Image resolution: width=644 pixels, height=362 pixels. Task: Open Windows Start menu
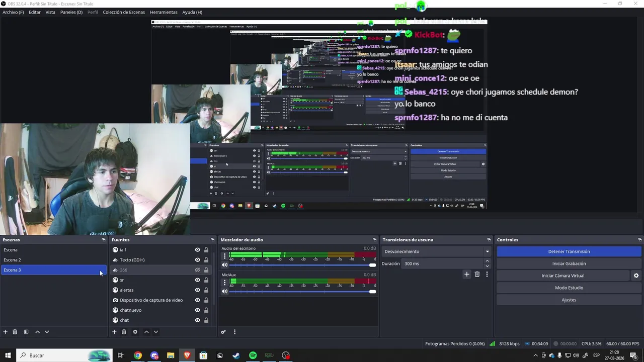[x=8, y=355]
